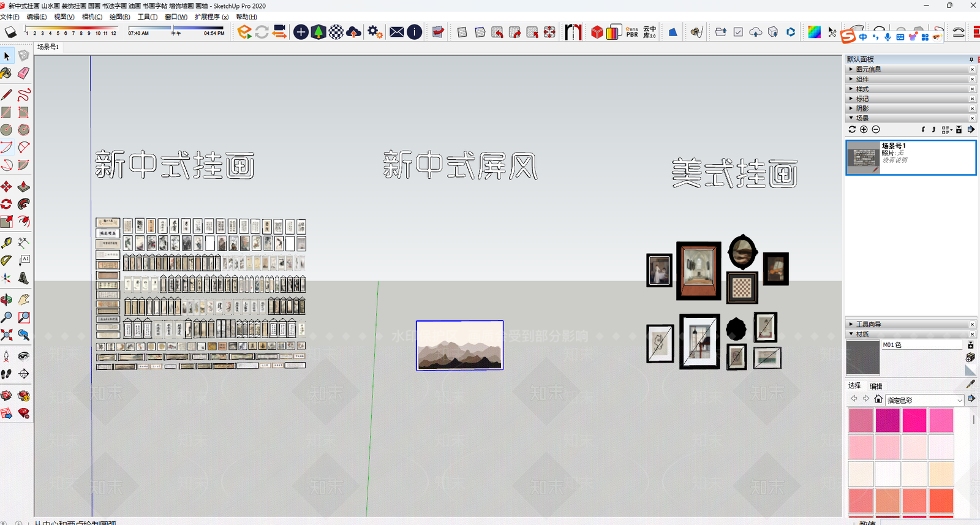This screenshot has height=525, width=980.
Task: Open the 指定色彩 material library dropdown
Action: [925, 400]
